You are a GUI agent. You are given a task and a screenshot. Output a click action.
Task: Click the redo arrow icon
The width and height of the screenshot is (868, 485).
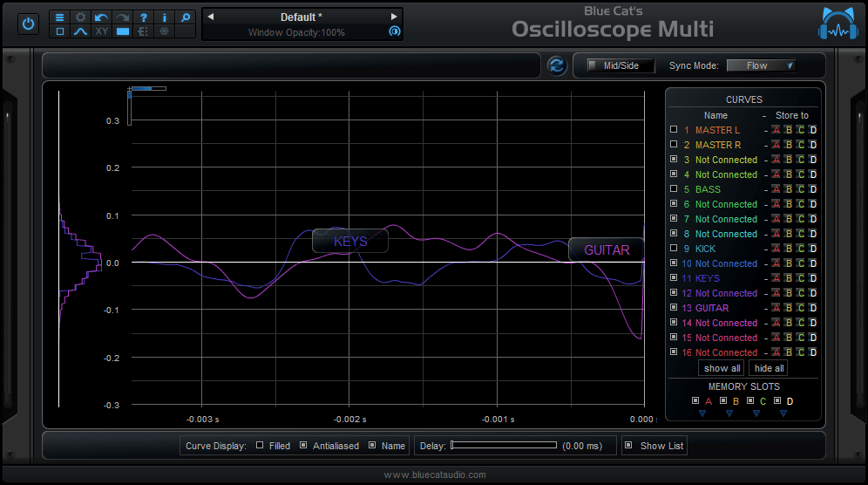(122, 17)
